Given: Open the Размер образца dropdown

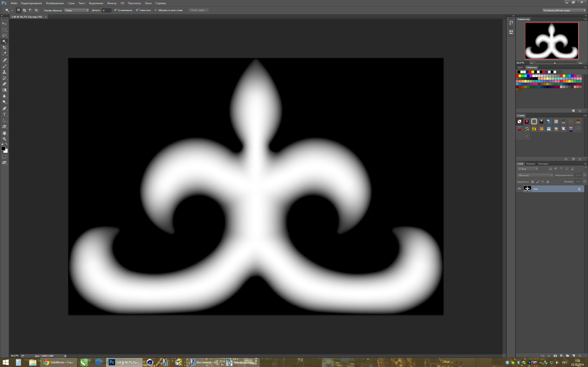Looking at the screenshot, I should click(76, 11).
